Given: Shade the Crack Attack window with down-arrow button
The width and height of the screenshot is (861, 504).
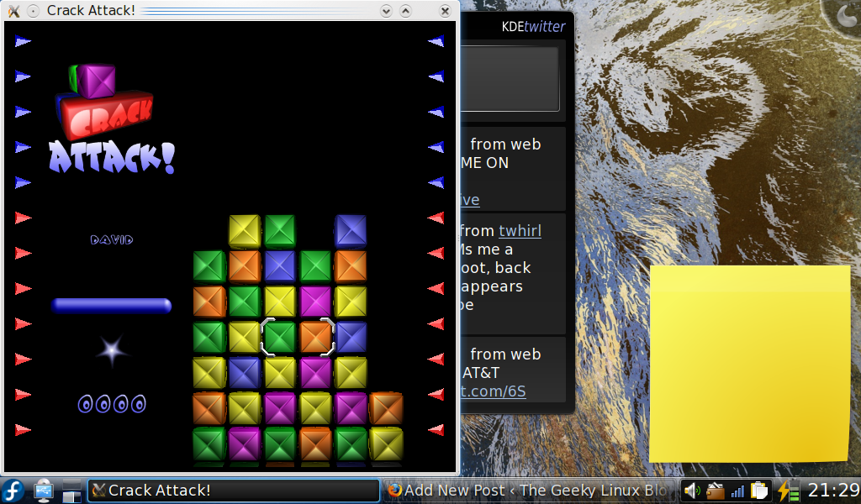Looking at the screenshot, I should [386, 11].
